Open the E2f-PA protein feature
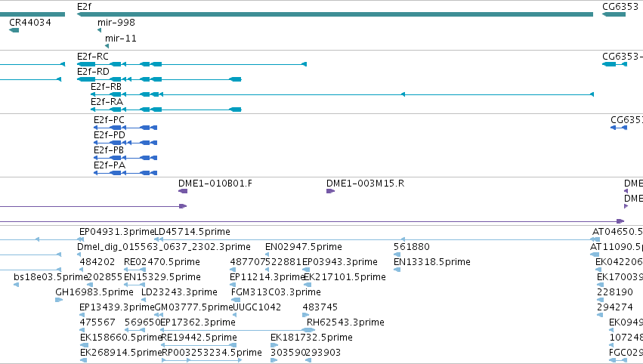The image size is (643, 364). 125,173
